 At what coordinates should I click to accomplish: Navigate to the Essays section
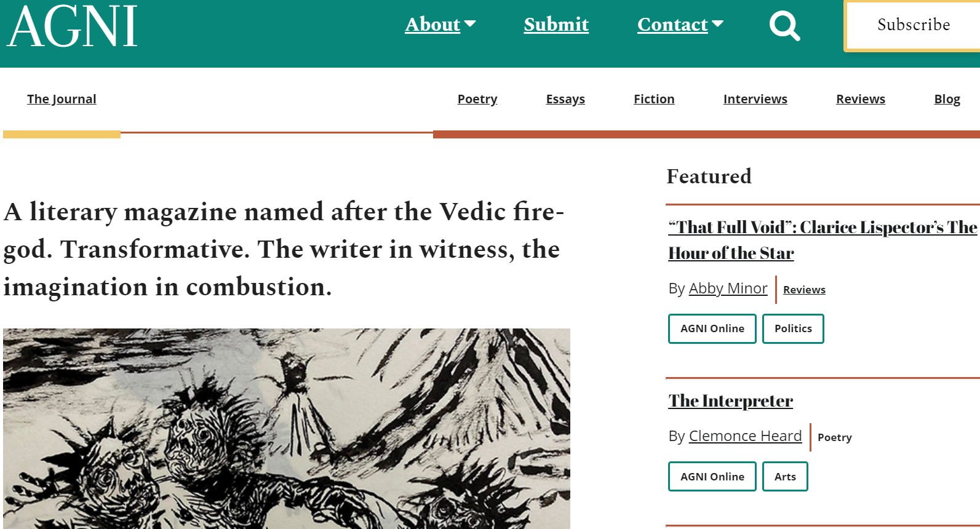[565, 99]
